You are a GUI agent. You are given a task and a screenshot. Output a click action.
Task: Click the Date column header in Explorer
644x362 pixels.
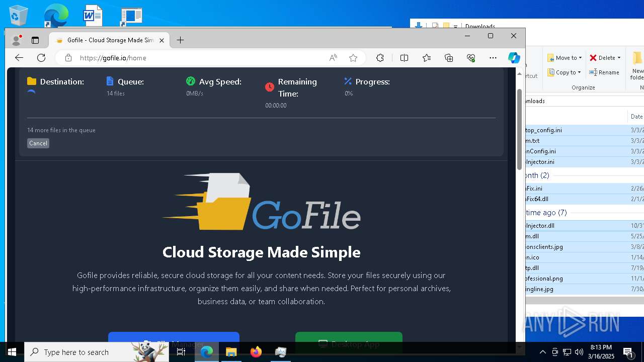click(636, 117)
